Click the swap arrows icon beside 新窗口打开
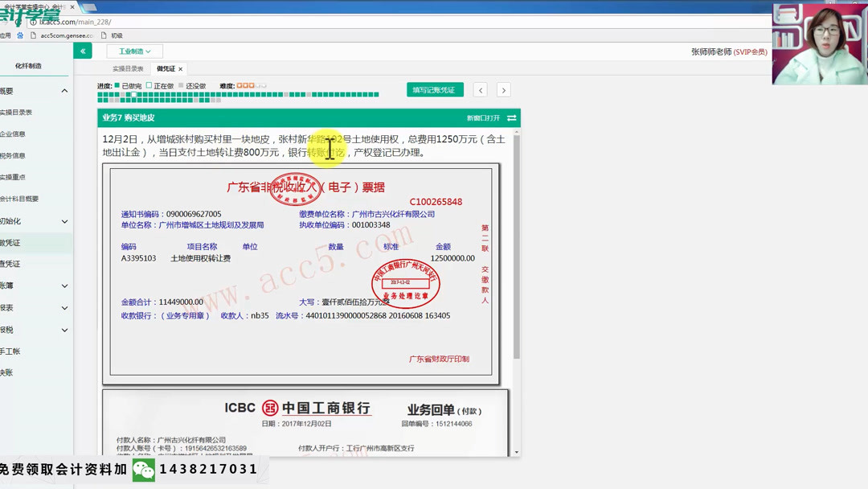The image size is (868, 489). [x=512, y=117]
